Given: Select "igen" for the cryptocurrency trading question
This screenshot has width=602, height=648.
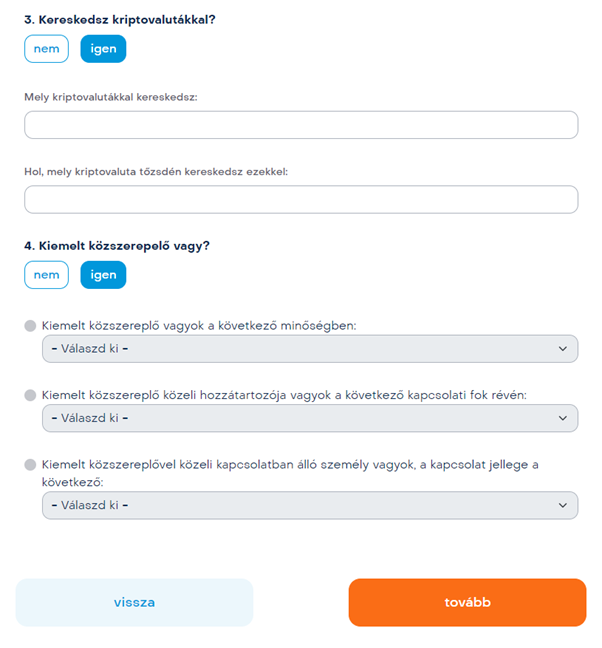Looking at the screenshot, I should (x=103, y=49).
